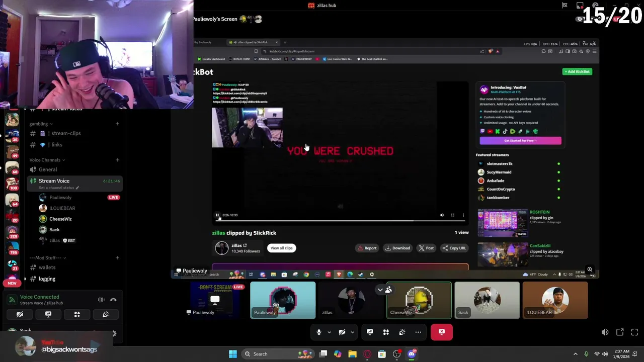Viewport: 644px width, 362px height.
Task: Open soundboard in bottom call bar
Action: coord(402,332)
